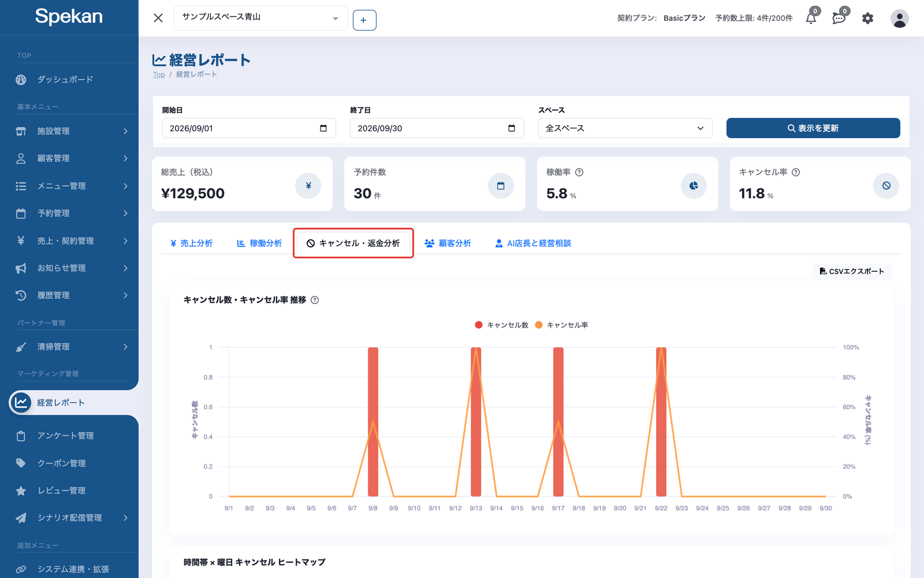Switch to 売上分析 tab
The image size is (924, 578).
(x=191, y=243)
